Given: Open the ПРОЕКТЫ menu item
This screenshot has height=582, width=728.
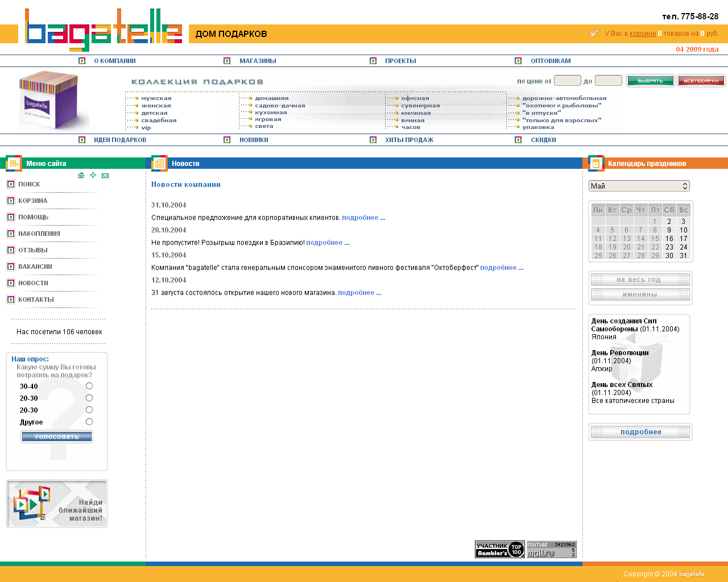Looking at the screenshot, I should 400,61.
